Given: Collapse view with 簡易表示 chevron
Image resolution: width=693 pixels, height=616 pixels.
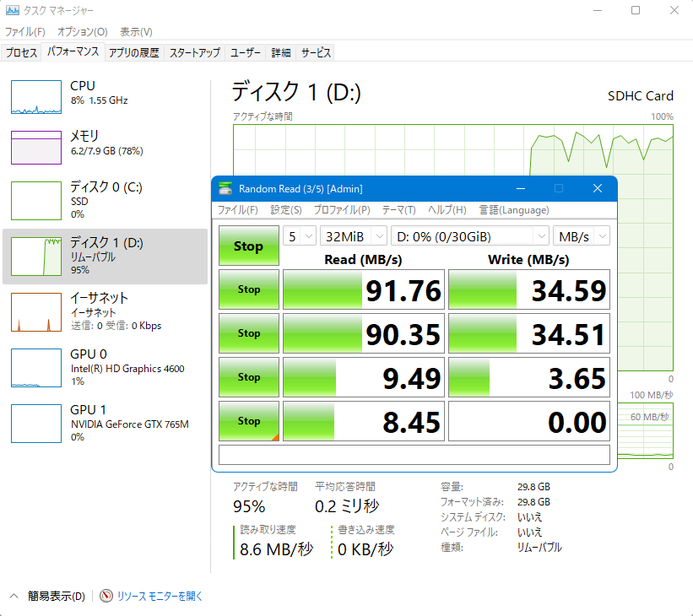Looking at the screenshot, I should tap(14, 596).
